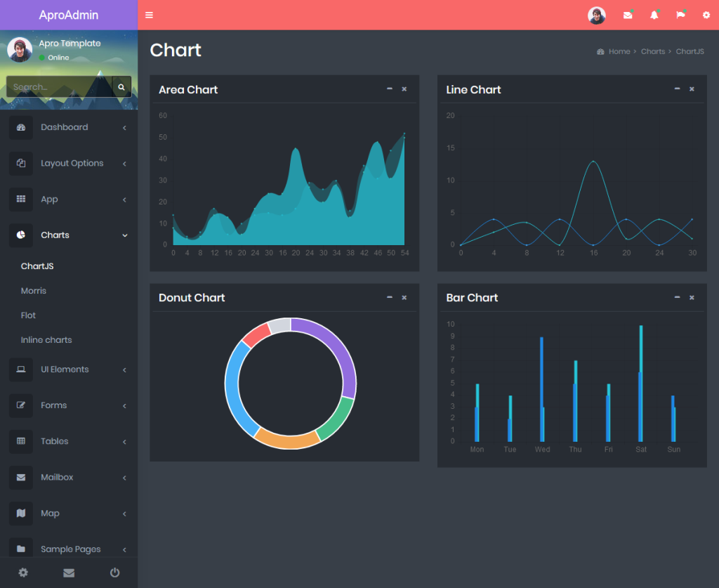Viewport: 719px width, 588px height.
Task: Click the sidebar user profile avatar
Action: tap(20, 50)
